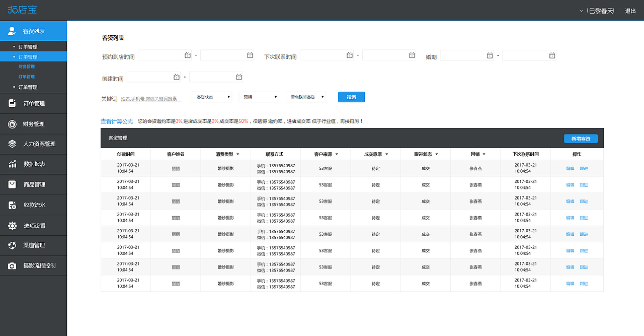Click 退出 to log out
This screenshot has height=336, width=644.
(x=630, y=11)
